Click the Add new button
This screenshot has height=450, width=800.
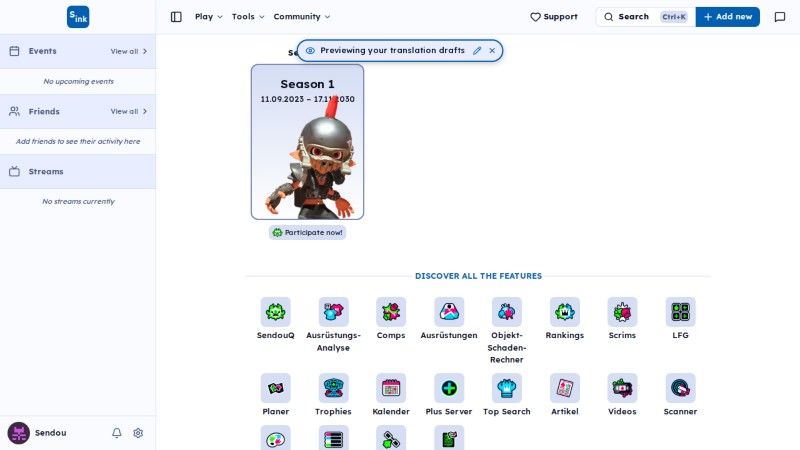(728, 17)
